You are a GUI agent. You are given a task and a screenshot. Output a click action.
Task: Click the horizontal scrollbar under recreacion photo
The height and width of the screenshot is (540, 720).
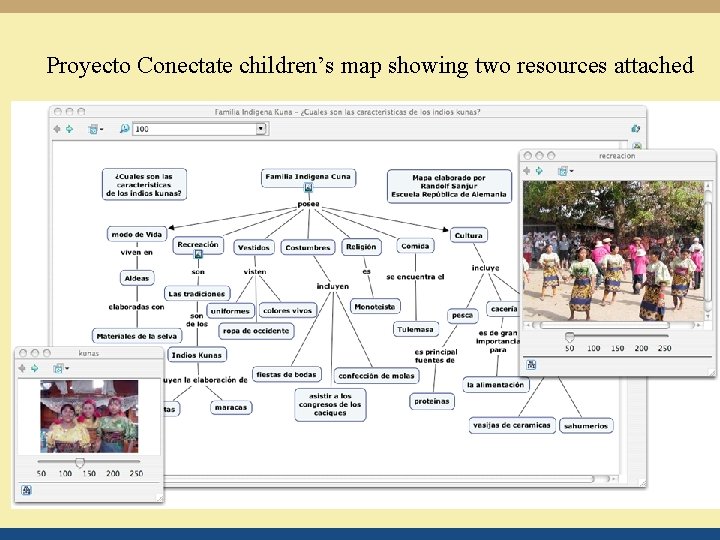604,325
